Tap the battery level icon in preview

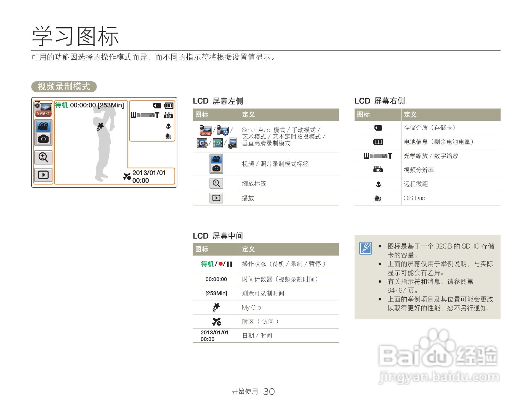click(169, 106)
